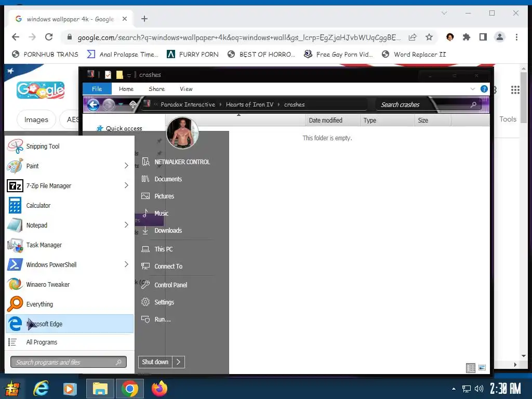The height and width of the screenshot is (399, 532).
Task: Bookmark this page with star icon
Action: click(x=429, y=37)
